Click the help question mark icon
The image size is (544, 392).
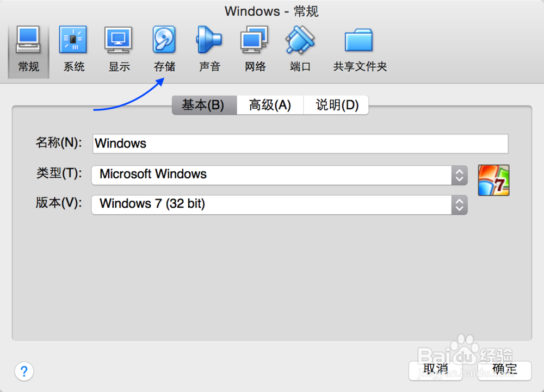point(24,371)
